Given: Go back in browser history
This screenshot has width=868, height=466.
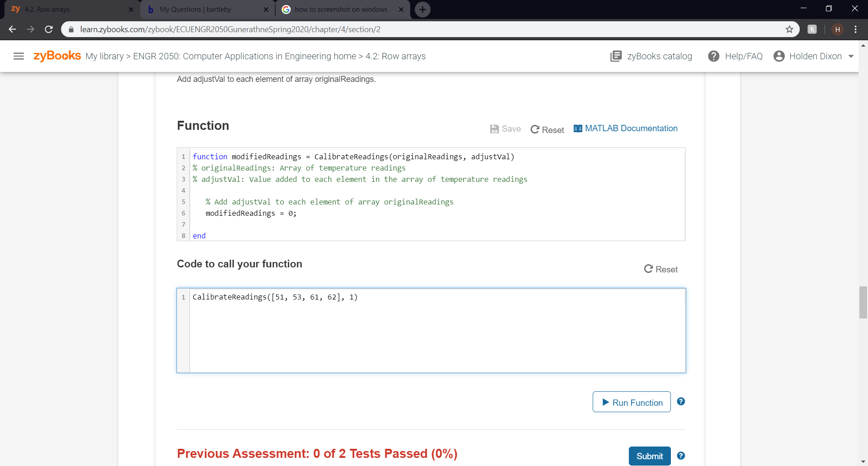Looking at the screenshot, I should point(12,29).
